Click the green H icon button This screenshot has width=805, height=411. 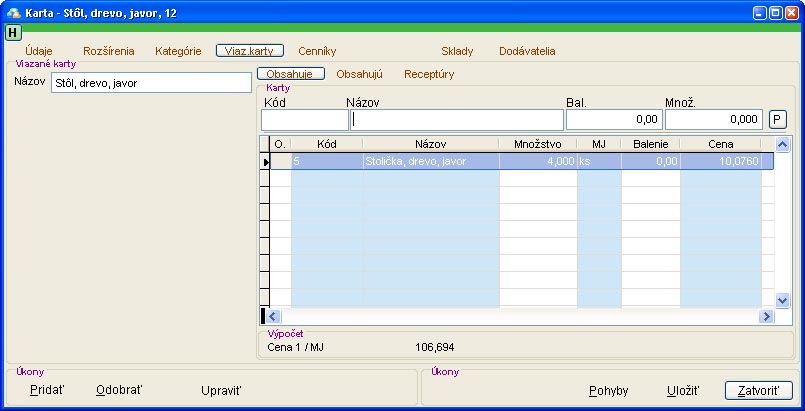click(x=12, y=32)
